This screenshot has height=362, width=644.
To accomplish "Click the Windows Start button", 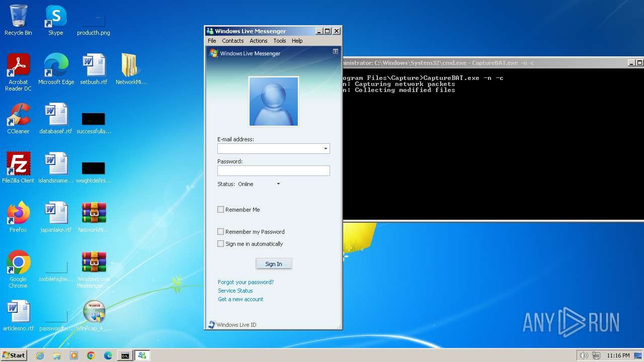I will [x=14, y=355].
